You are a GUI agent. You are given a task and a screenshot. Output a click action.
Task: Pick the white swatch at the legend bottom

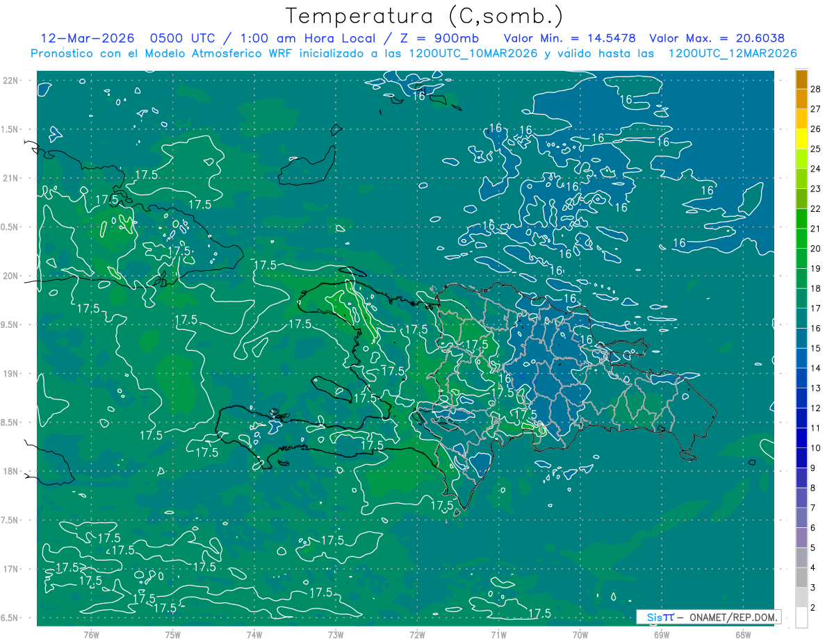(801, 618)
